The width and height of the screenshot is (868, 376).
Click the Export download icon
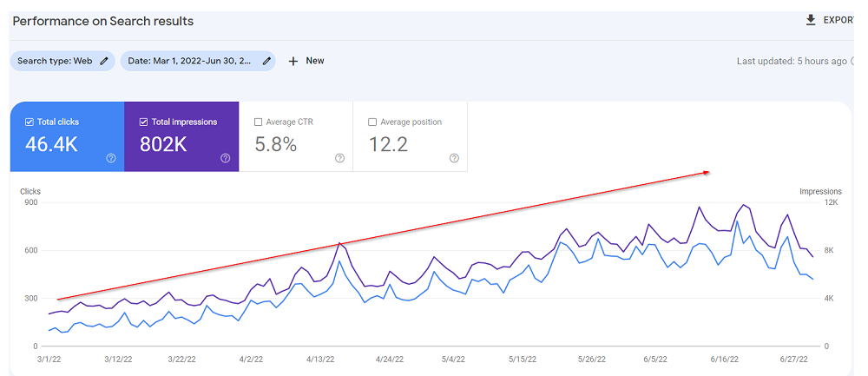tap(811, 20)
